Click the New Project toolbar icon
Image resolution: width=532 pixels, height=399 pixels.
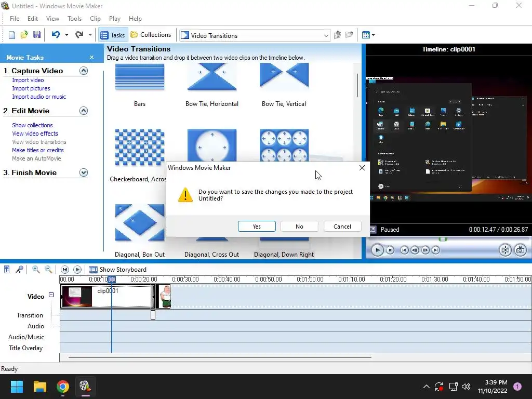click(12, 35)
